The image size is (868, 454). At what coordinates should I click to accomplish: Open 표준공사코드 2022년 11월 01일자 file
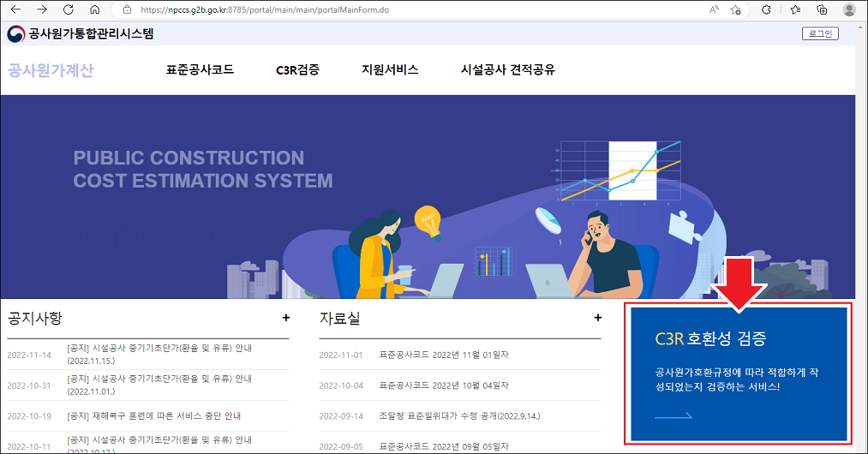(443, 355)
